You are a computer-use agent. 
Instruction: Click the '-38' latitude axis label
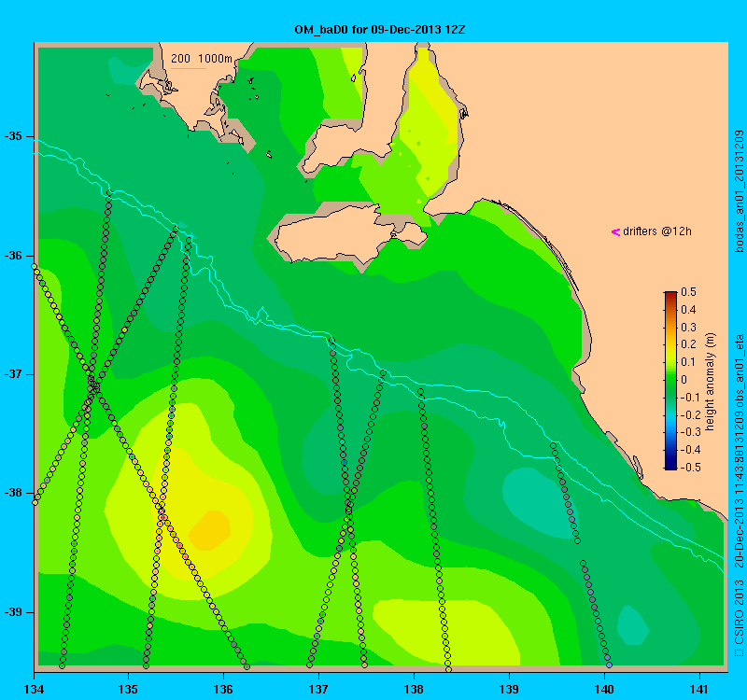click(13, 493)
